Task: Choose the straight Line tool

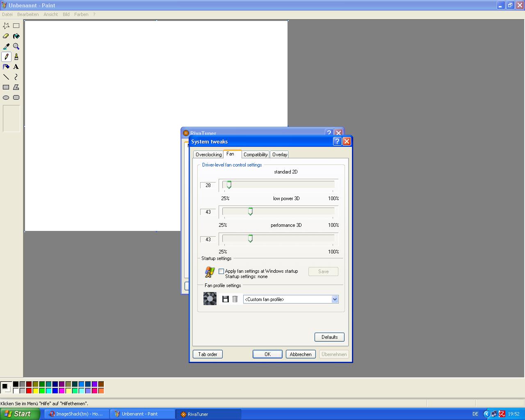Action: click(6, 77)
